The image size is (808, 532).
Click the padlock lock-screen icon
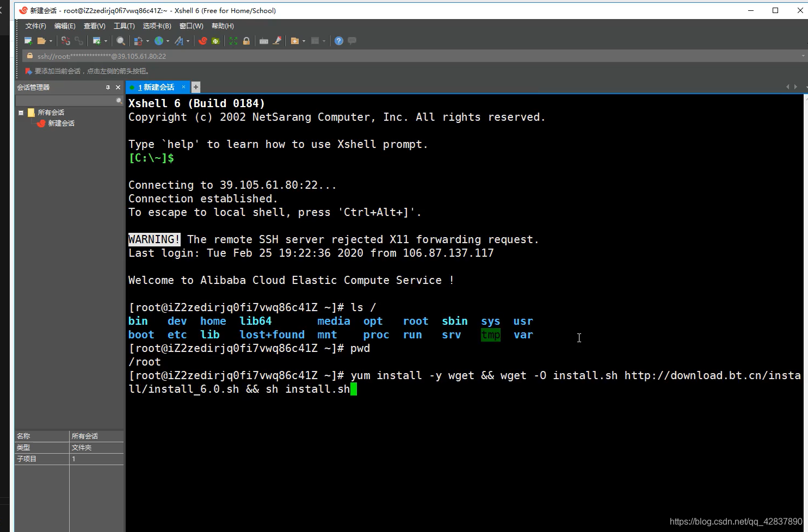pos(246,41)
